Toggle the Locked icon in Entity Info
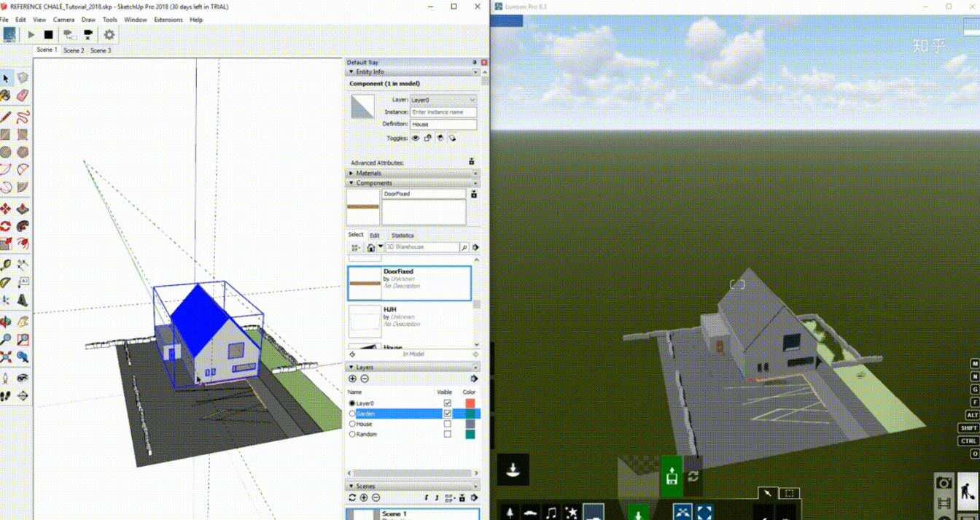The image size is (980, 520). 428,138
